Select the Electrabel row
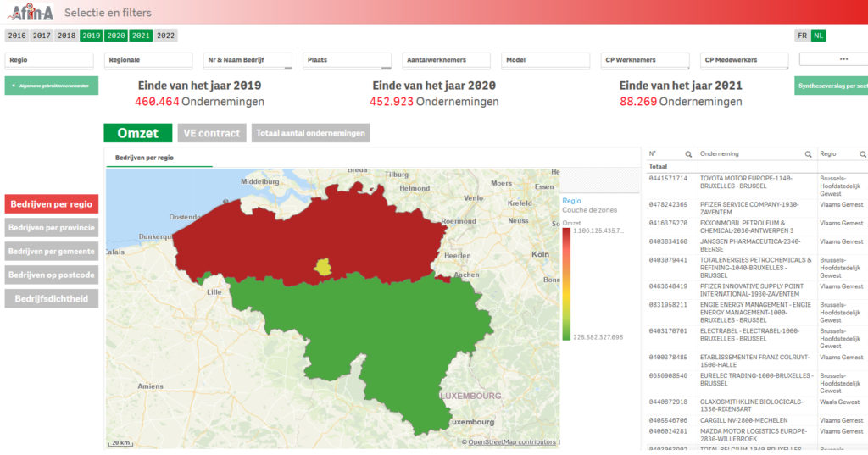The width and height of the screenshot is (868, 455). pyautogui.click(x=757, y=338)
